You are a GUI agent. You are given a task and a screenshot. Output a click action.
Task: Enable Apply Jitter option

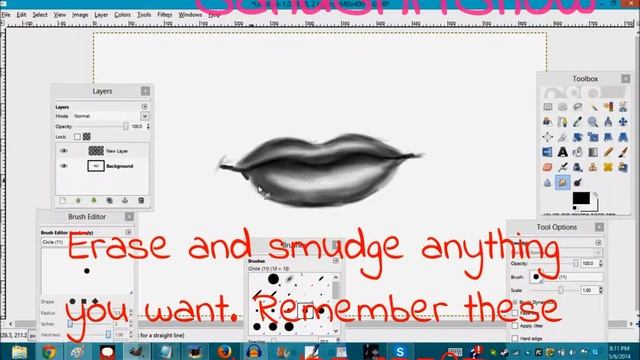point(515,326)
